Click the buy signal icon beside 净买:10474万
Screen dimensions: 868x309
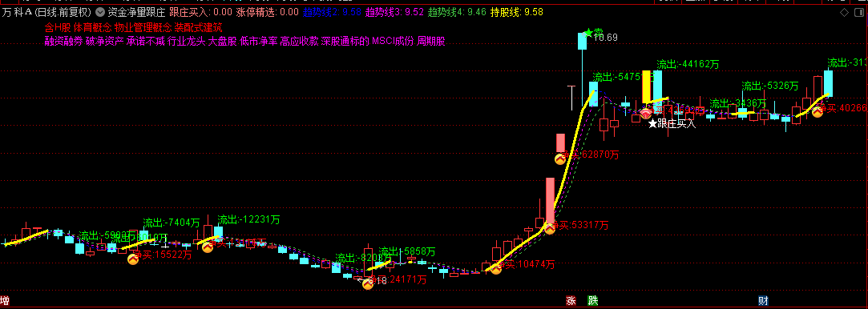[496, 268]
